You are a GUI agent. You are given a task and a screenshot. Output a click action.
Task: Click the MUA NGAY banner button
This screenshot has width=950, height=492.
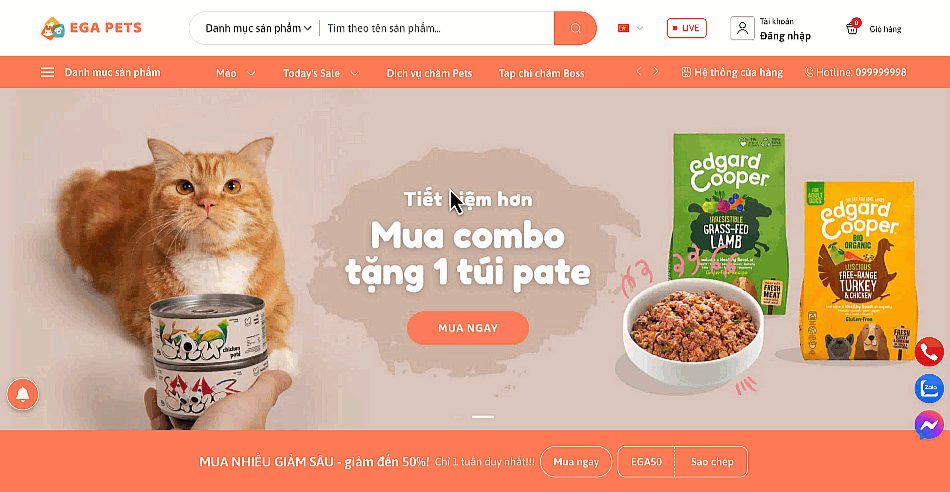[x=468, y=328]
